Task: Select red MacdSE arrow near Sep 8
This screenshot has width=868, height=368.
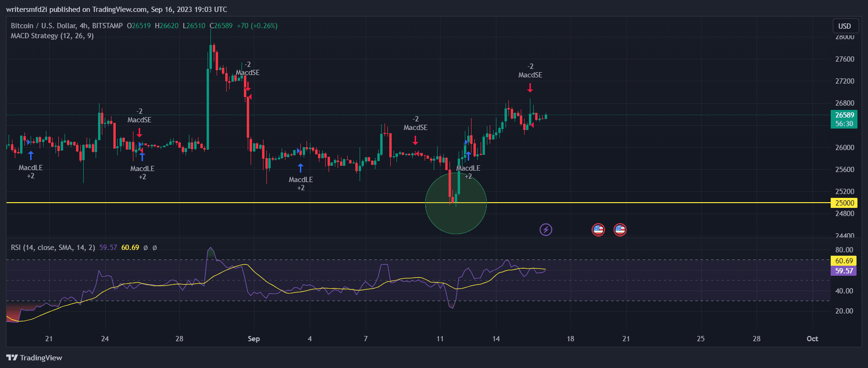Action: pyautogui.click(x=415, y=140)
